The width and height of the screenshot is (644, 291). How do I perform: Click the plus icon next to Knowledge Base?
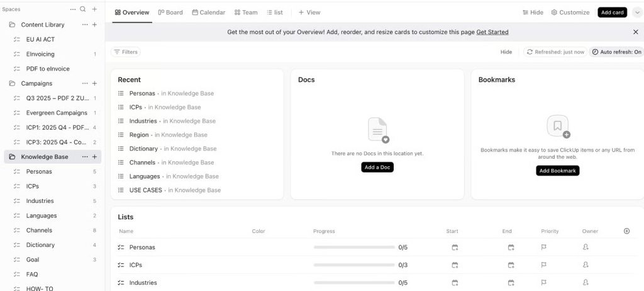(x=94, y=157)
